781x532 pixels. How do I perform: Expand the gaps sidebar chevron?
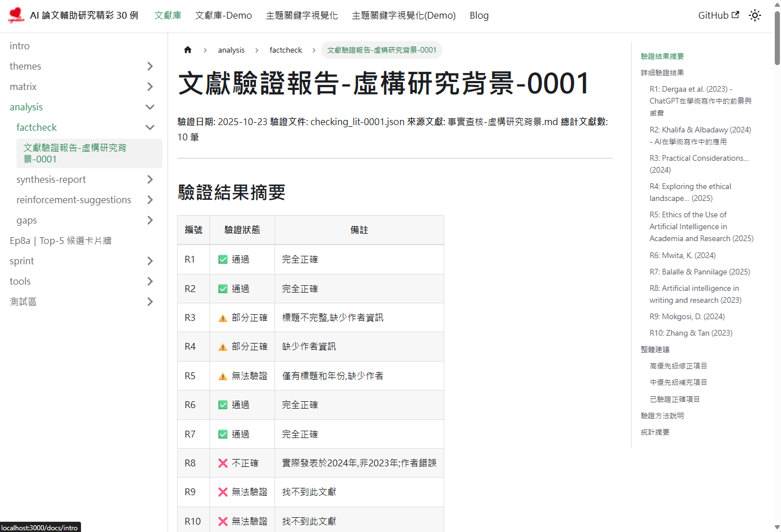pos(150,220)
